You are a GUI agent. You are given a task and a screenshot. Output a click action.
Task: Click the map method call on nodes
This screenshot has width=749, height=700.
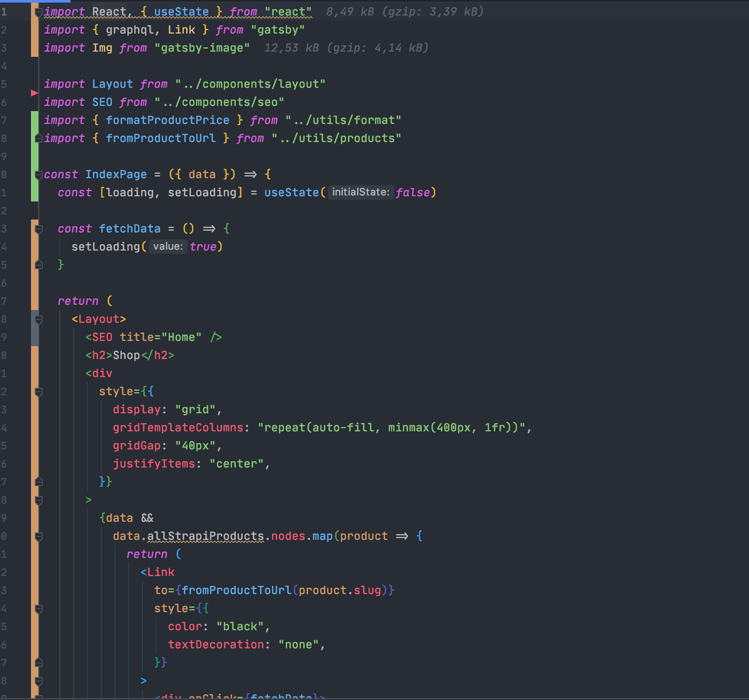tap(322, 536)
